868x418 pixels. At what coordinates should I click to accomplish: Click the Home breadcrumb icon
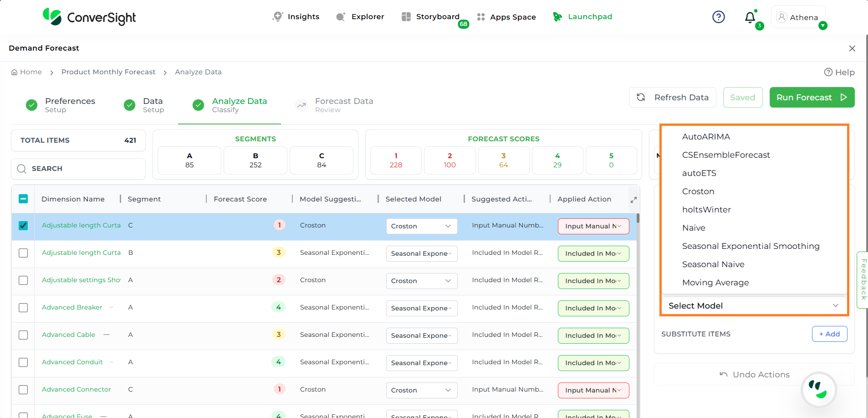(x=15, y=72)
